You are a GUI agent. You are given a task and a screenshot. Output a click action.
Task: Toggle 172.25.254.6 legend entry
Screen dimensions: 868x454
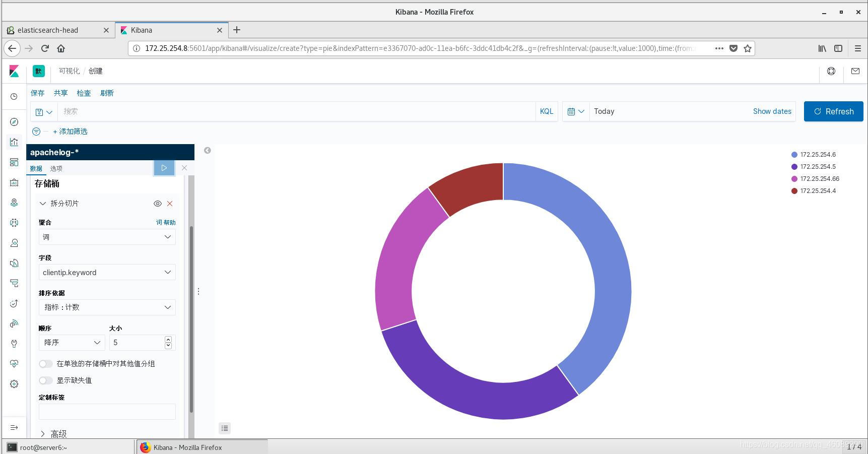(x=813, y=155)
